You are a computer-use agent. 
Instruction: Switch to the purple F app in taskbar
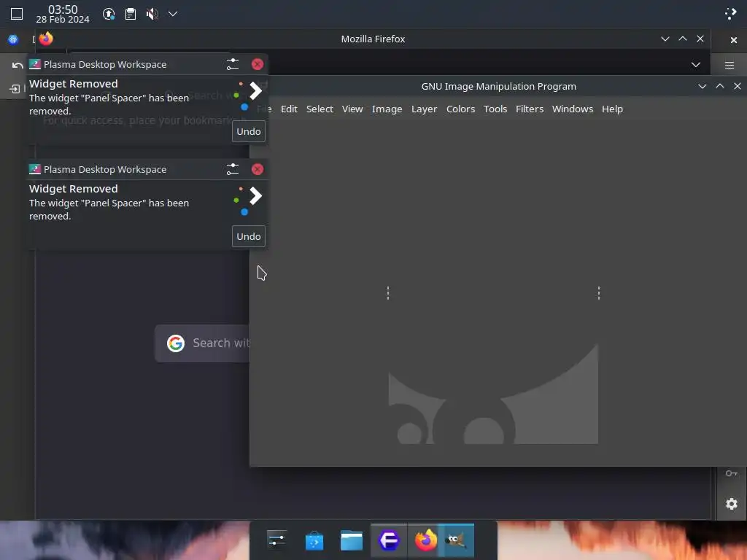pos(389,540)
